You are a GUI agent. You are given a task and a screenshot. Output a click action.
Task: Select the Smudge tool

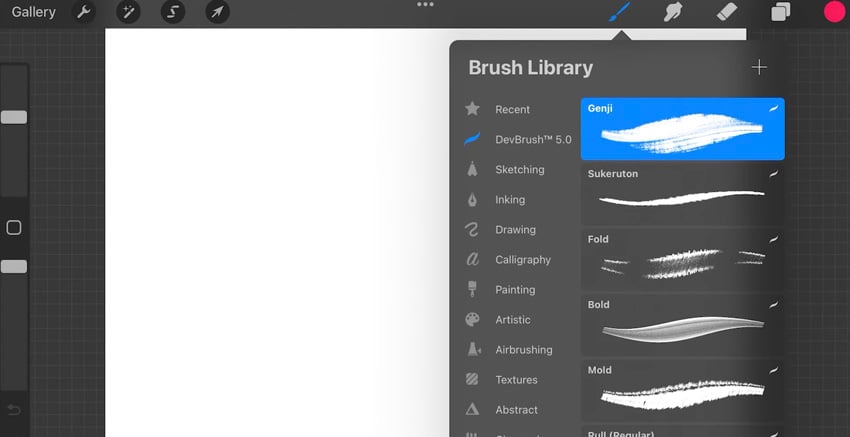tap(672, 12)
